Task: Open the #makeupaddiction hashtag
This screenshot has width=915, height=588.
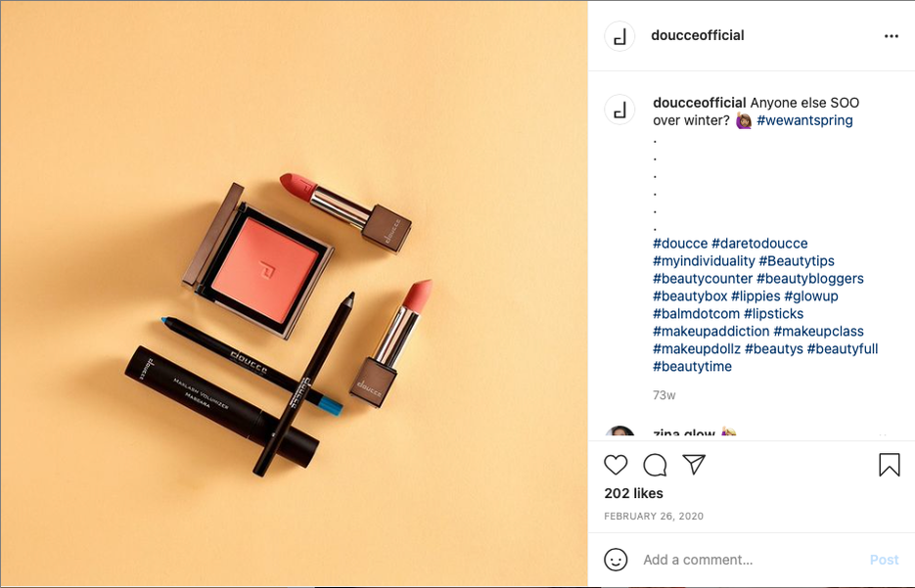Action: [x=710, y=332]
